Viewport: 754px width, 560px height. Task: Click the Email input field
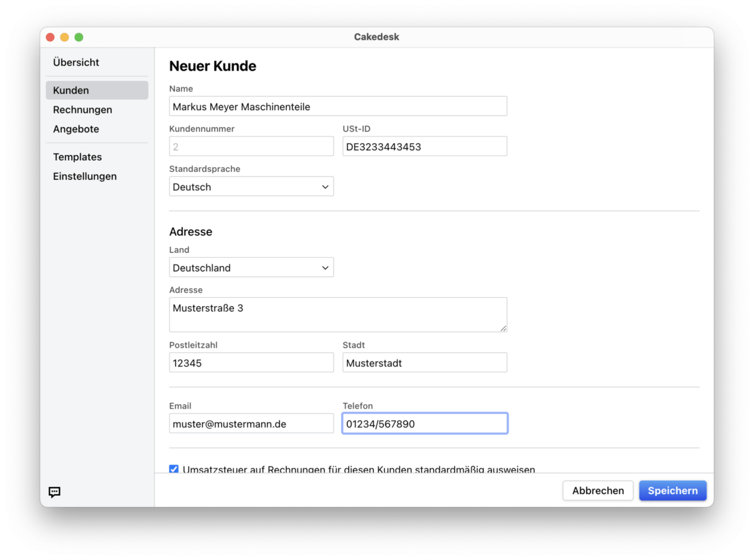tap(251, 423)
